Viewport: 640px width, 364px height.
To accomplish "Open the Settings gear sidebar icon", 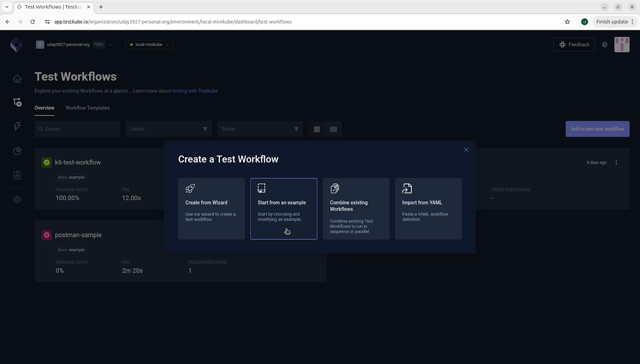I will pyautogui.click(x=17, y=199).
